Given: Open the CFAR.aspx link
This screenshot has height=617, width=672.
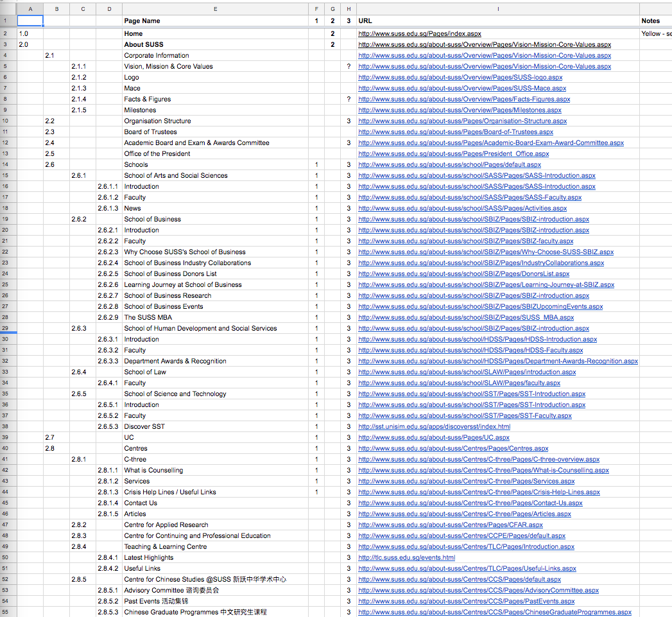Looking at the screenshot, I should (x=451, y=525).
